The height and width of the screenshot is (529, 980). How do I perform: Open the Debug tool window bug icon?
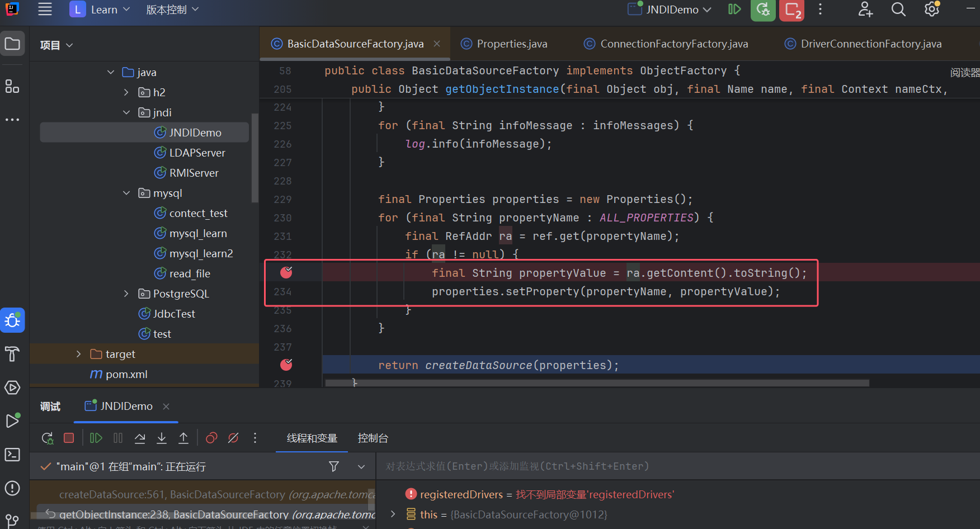click(x=12, y=320)
